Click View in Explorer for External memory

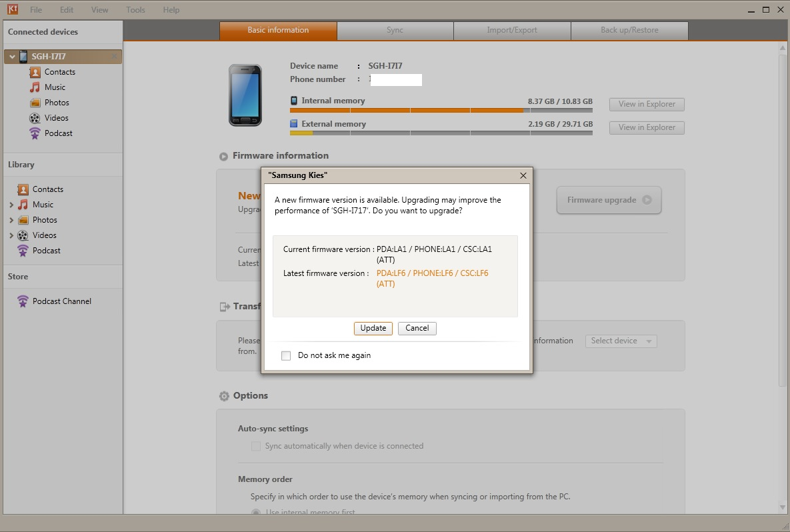pos(647,127)
